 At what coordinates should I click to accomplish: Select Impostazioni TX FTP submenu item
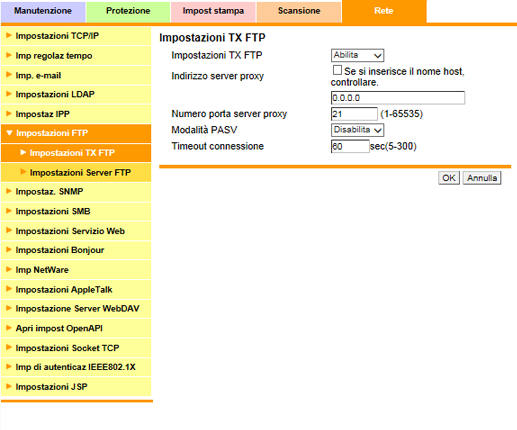76,153
